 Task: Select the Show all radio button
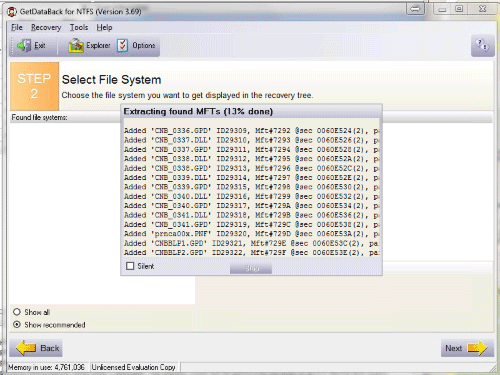point(17,312)
